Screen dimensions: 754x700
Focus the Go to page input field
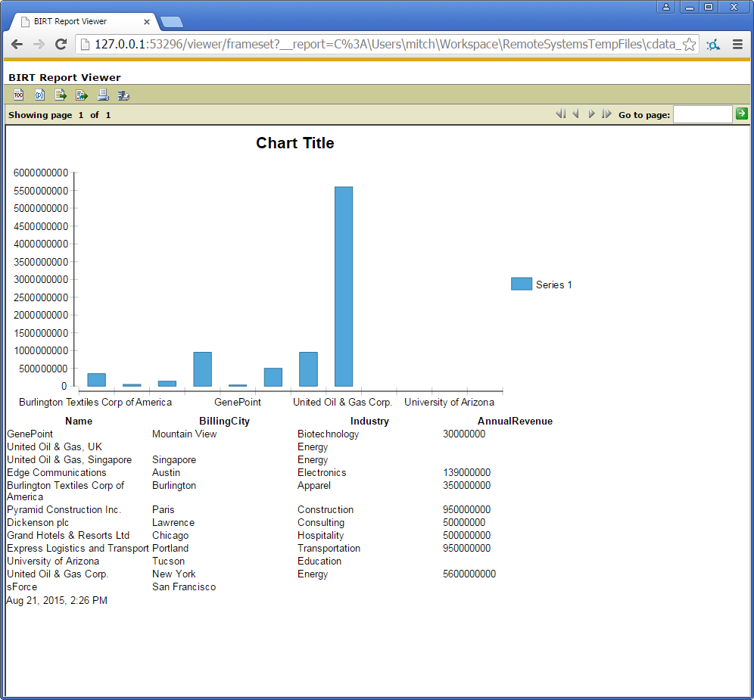point(703,114)
